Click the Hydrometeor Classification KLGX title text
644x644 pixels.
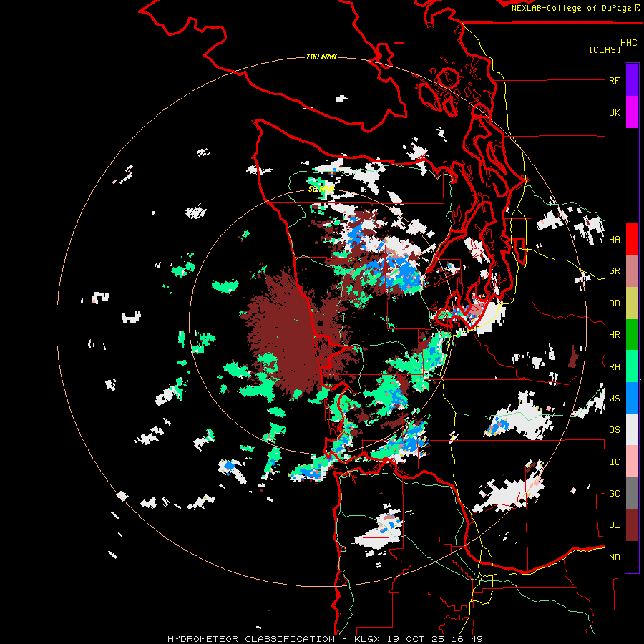[x=325, y=639]
